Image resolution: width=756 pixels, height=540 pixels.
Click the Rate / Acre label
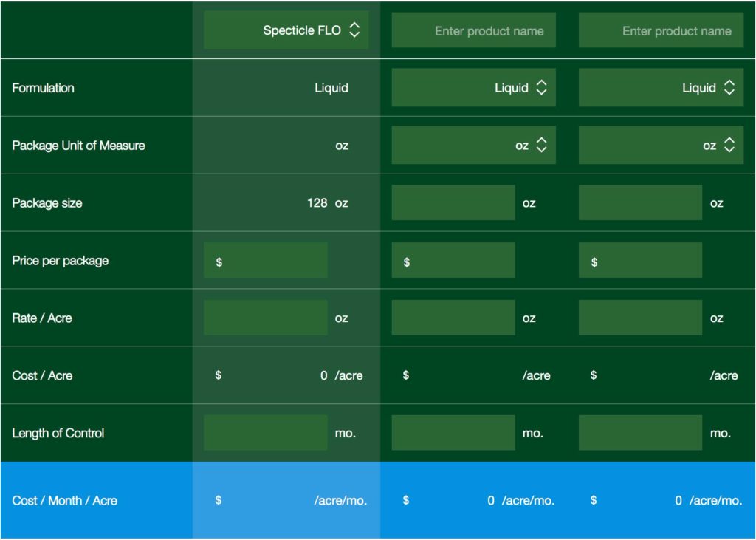[42, 318]
